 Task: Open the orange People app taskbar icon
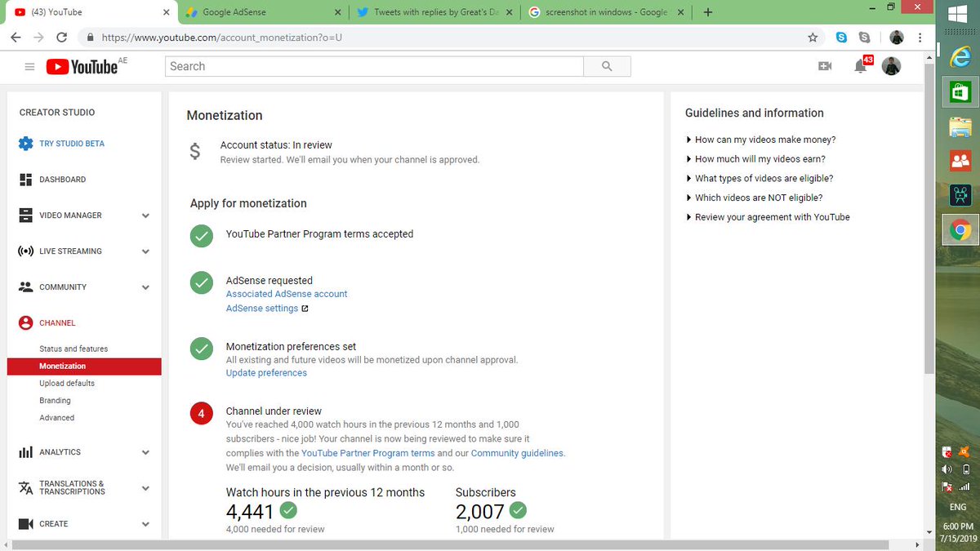pyautogui.click(x=960, y=161)
